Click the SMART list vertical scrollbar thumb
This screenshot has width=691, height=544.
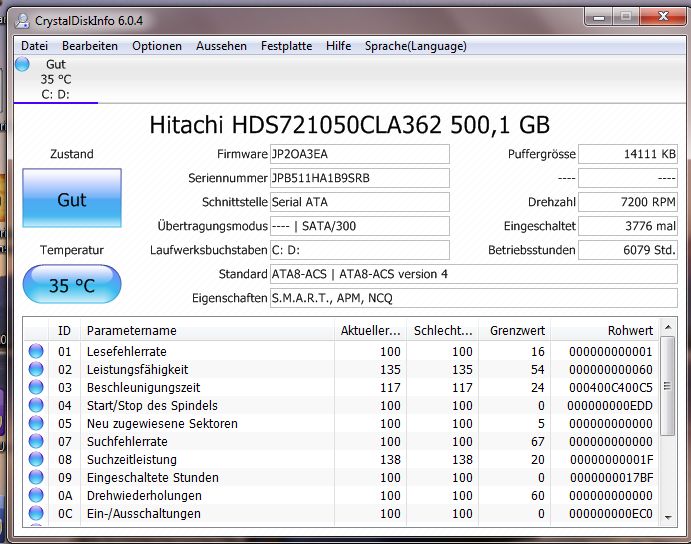(x=668, y=386)
